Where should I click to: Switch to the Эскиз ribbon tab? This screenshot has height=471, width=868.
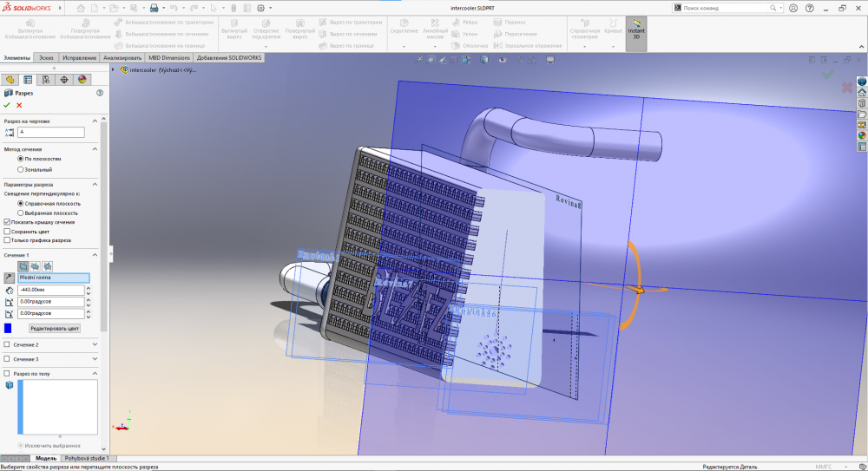coord(46,58)
